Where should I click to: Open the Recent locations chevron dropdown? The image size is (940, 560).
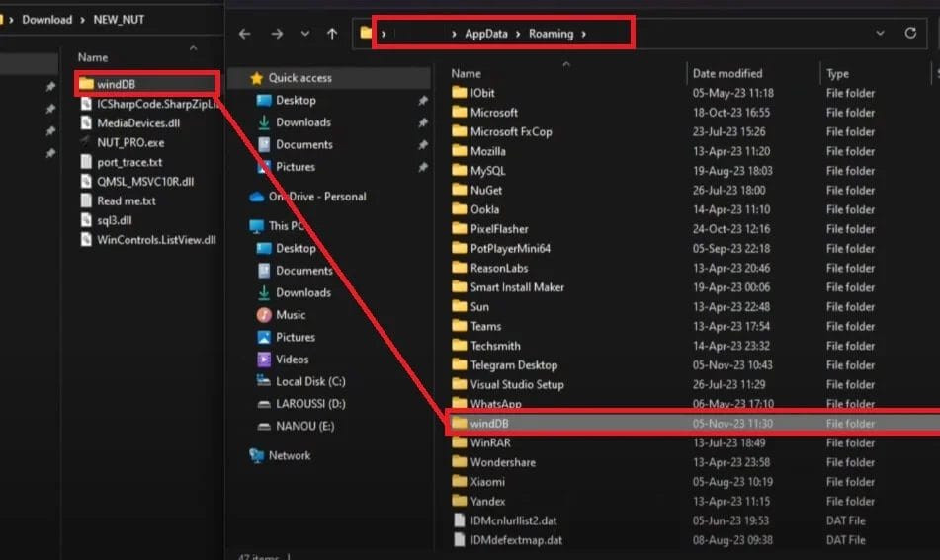coord(304,34)
